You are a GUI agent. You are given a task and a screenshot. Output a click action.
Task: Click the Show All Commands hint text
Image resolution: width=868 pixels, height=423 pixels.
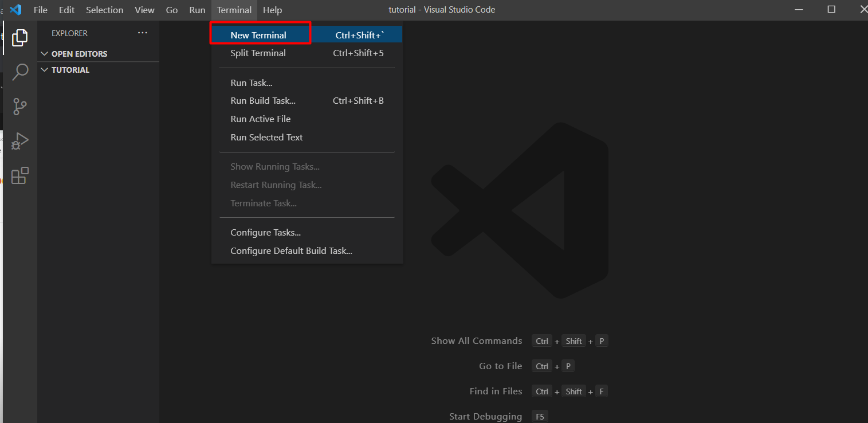(477, 341)
